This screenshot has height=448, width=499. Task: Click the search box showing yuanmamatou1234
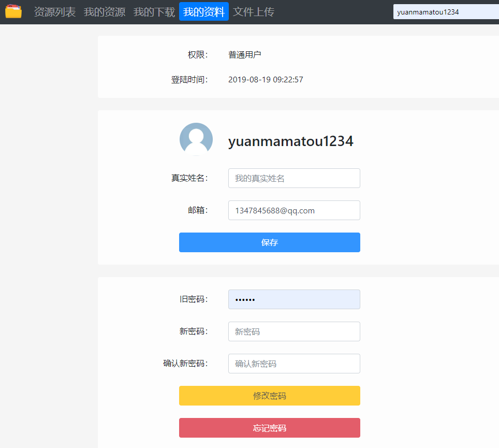tap(446, 11)
